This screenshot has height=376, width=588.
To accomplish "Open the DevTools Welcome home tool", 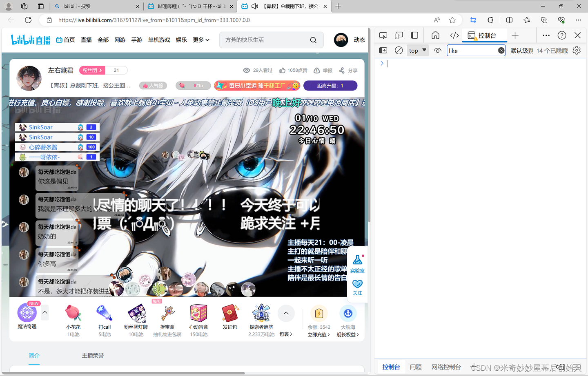I will point(436,35).
